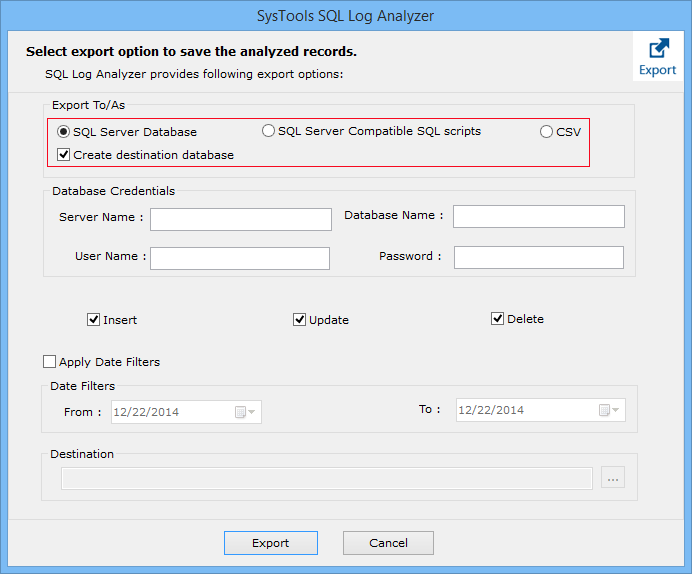
Task: Click the Destination path field
Action: (326, 479)
